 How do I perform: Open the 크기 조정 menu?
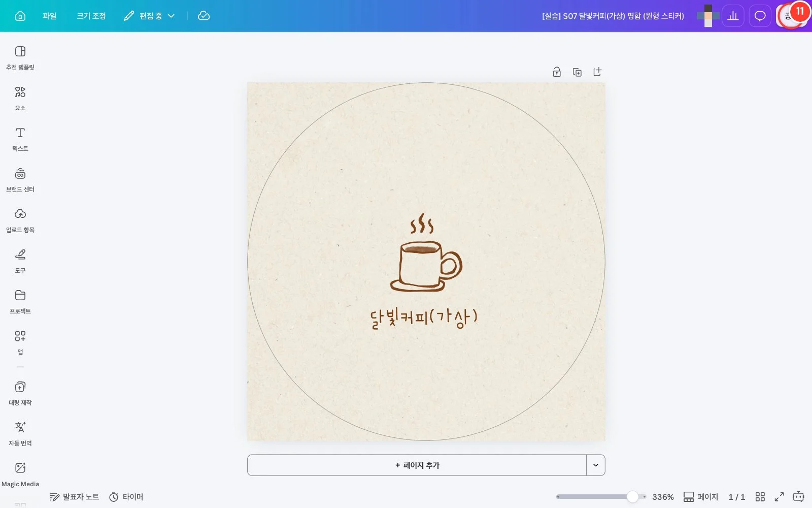[91, 16]
